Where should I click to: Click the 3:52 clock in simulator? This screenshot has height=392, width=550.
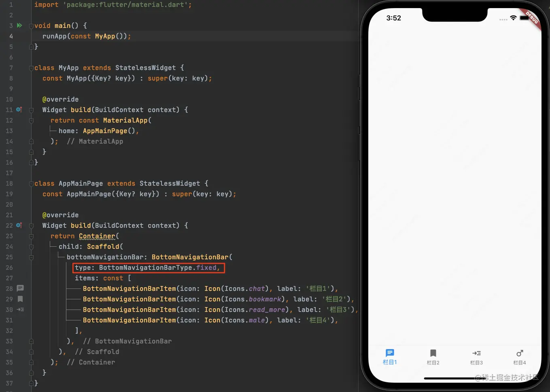coord(393,18)
